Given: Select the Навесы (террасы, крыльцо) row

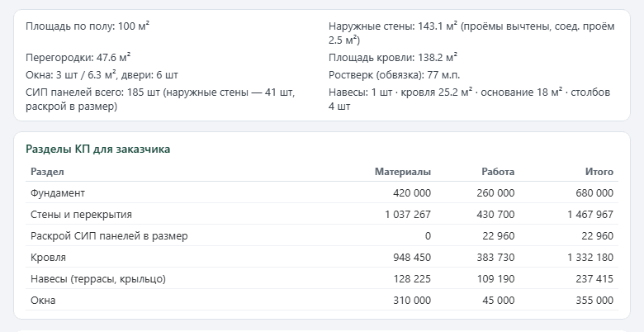Looking at the screenshot, I should click(322, 278).
